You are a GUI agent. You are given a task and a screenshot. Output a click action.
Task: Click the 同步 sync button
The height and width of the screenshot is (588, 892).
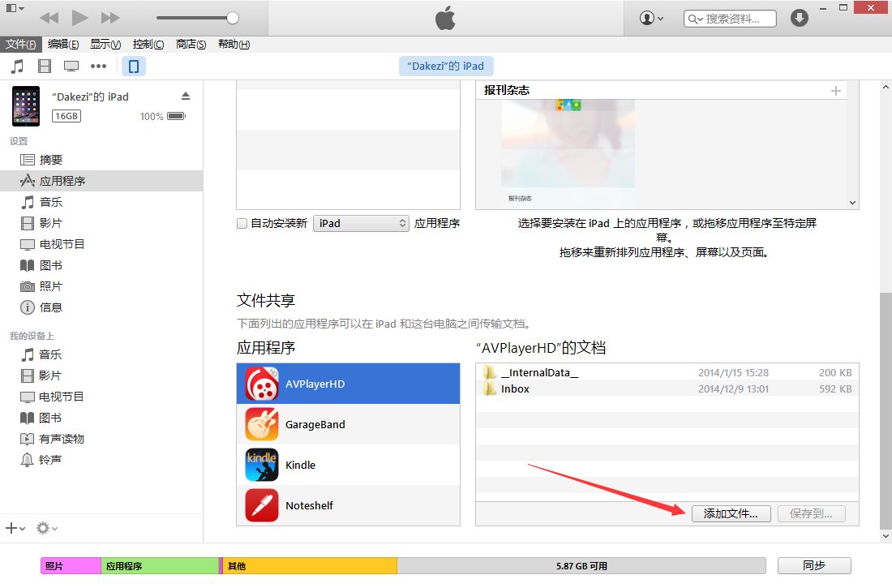(x=813, y=565)
